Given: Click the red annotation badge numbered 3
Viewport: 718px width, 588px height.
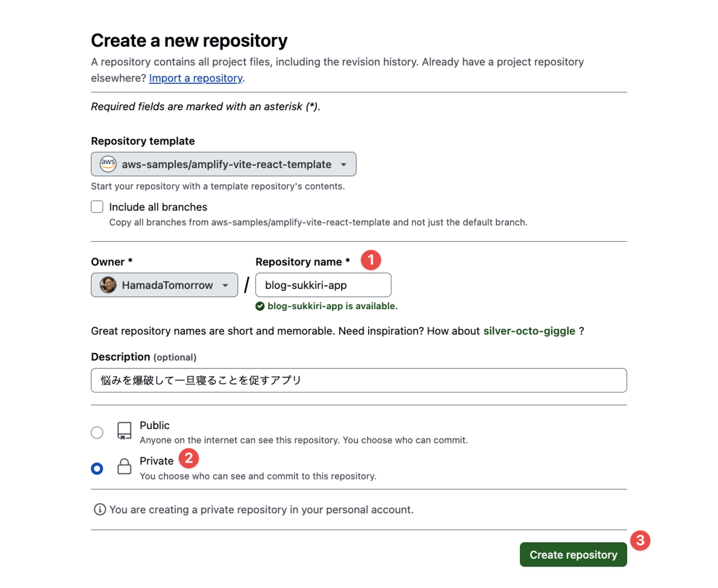Looking at the screenshot, I should point(640,540).
